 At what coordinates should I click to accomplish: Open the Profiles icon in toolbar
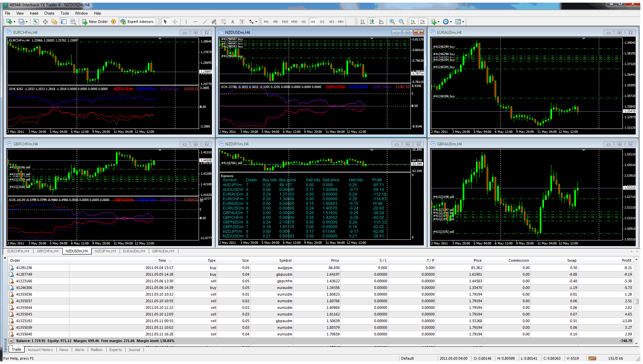(21, 22)
